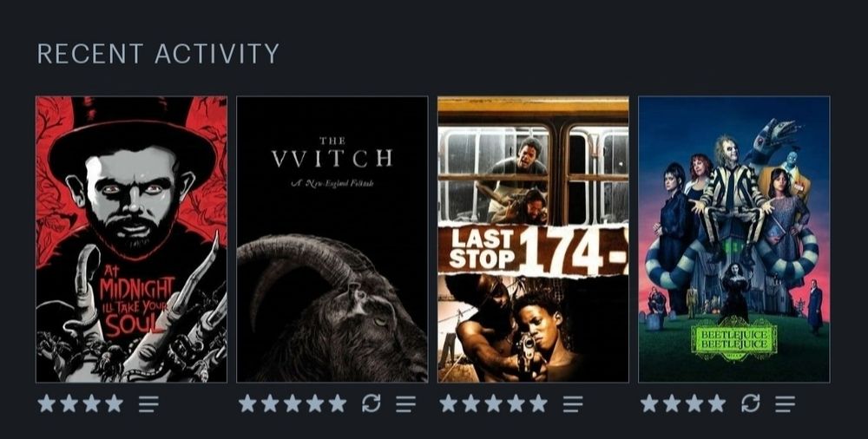Click fifth star under Last Stop 174

[539, 403]
